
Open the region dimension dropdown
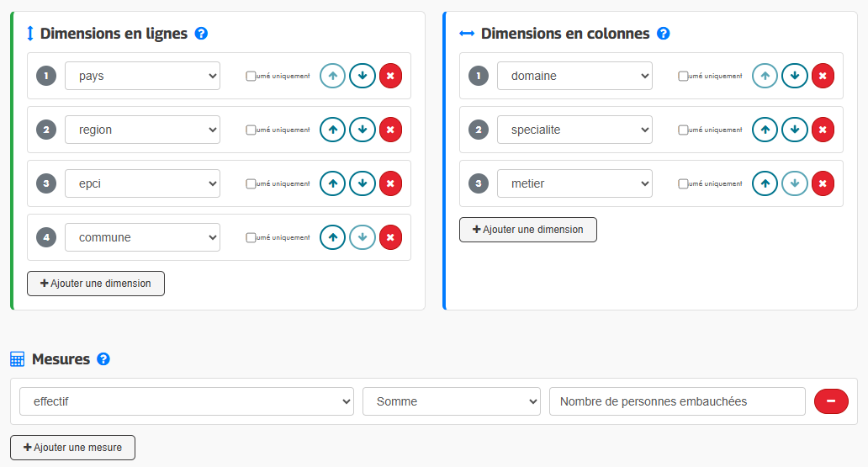142,130
